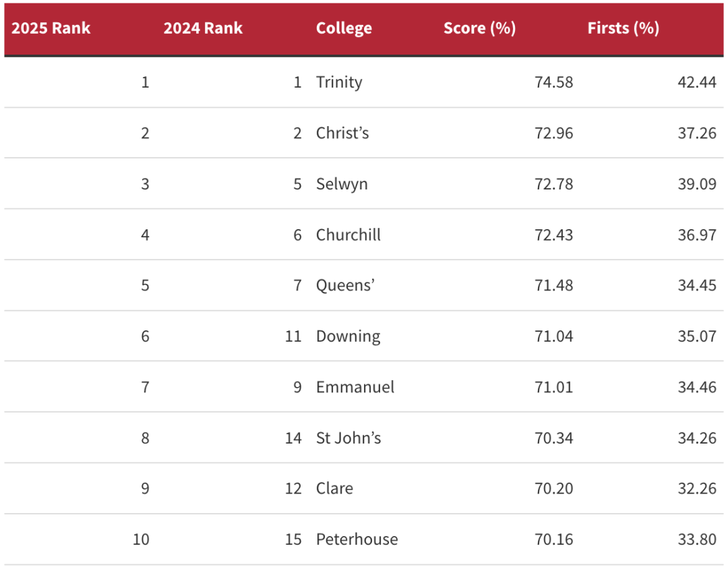The height and width of the screenshot is (569, 728).
Task: Select Selwyn's firsts value 39.09
Action: tap(697, 184)
